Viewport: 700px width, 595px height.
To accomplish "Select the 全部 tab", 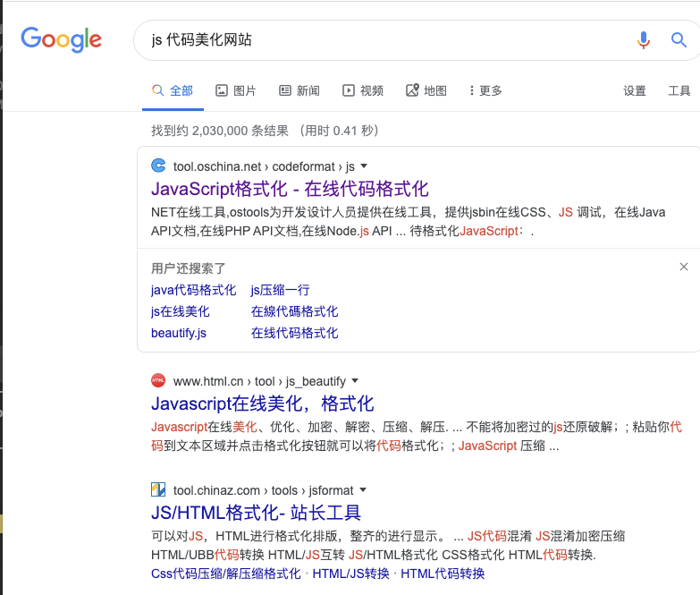I will [x=173, y=90].
